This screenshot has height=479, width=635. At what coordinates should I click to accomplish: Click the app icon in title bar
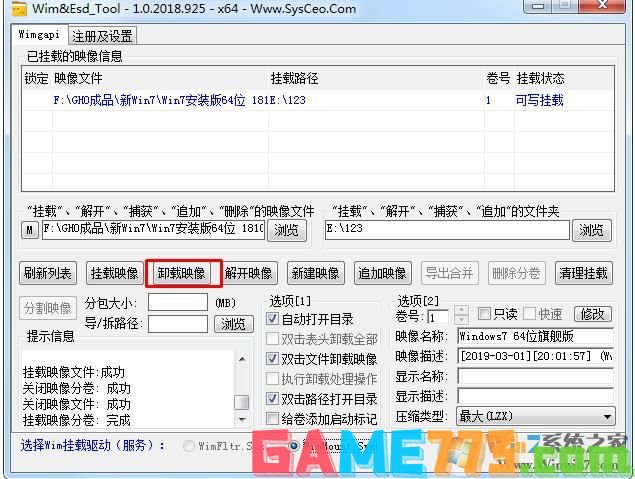point(12,9)
